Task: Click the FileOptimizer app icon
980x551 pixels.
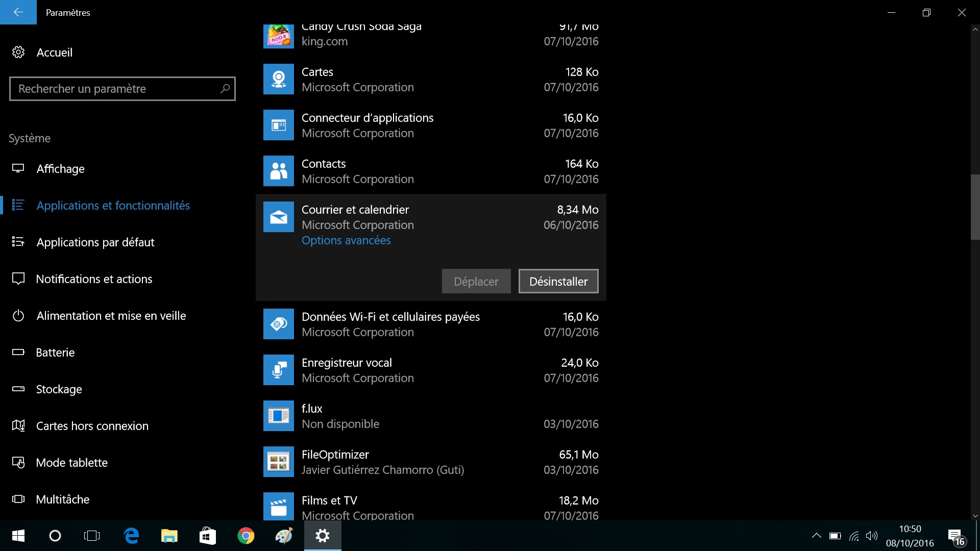Action: (278, 462)
